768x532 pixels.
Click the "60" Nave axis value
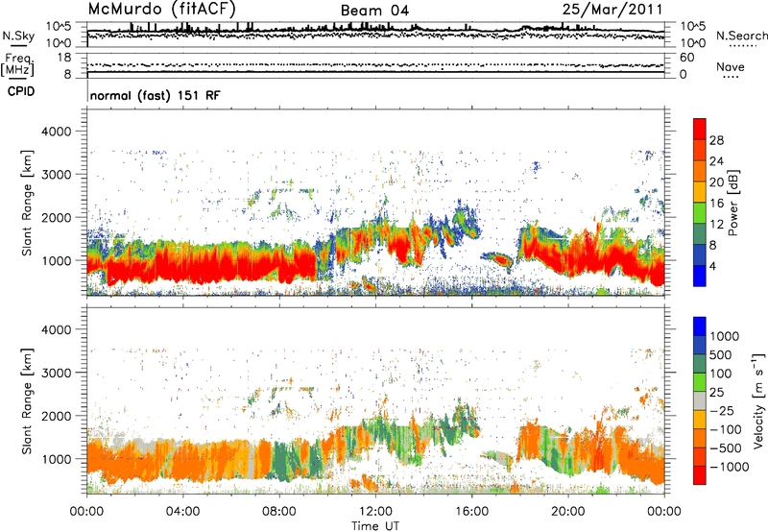(x=686, y=58)
